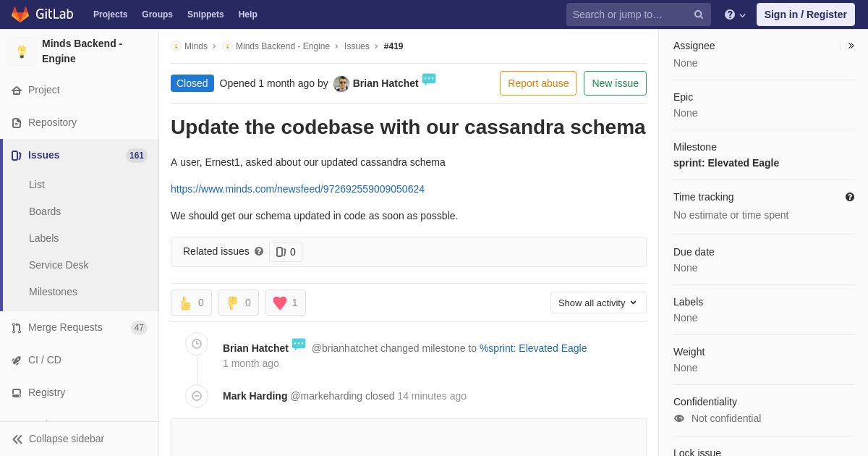Open the Help question mark menu

[x=735, y=14]
